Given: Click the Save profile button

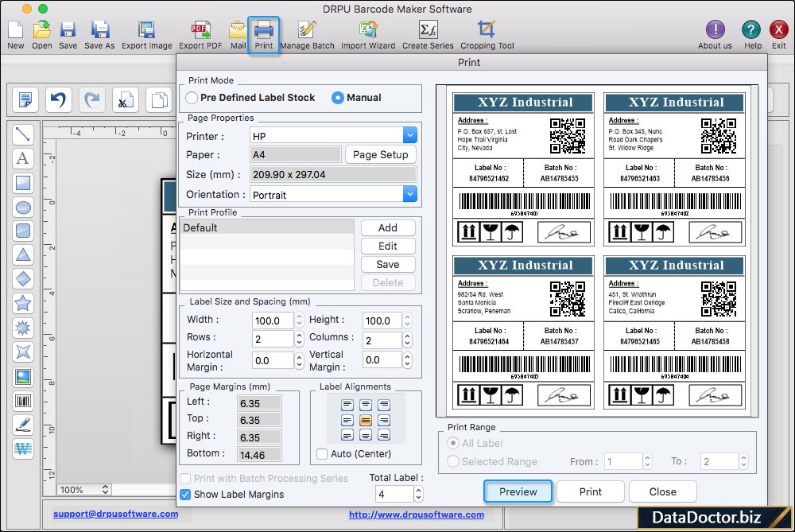Looking at the screenshot, I should pyautogui.click(x=388, y=265).
